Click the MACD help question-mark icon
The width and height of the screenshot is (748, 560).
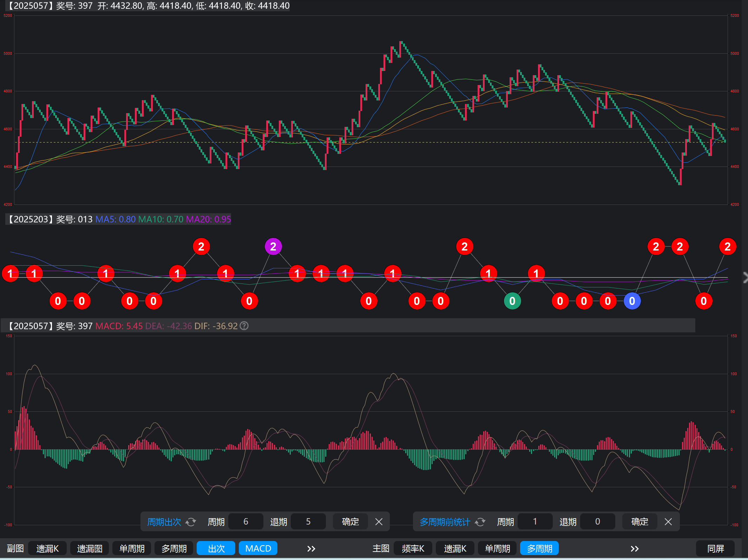[244, 326]
